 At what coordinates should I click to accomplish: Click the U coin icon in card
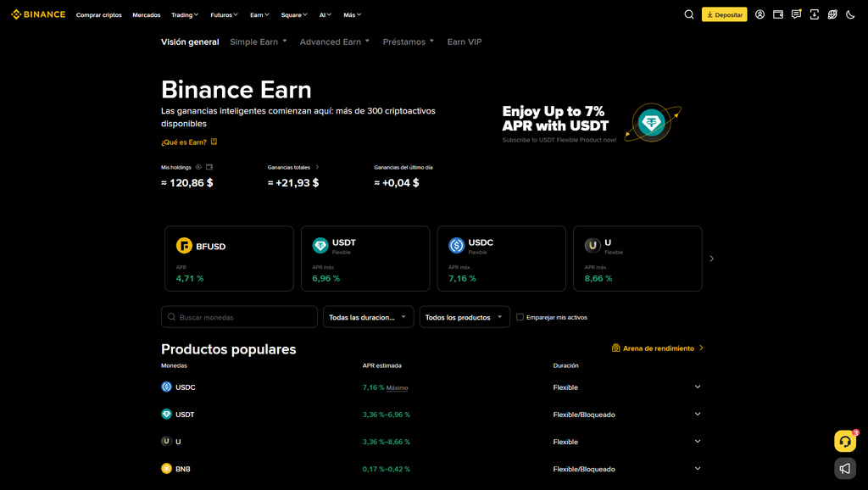tap(593, 245)
